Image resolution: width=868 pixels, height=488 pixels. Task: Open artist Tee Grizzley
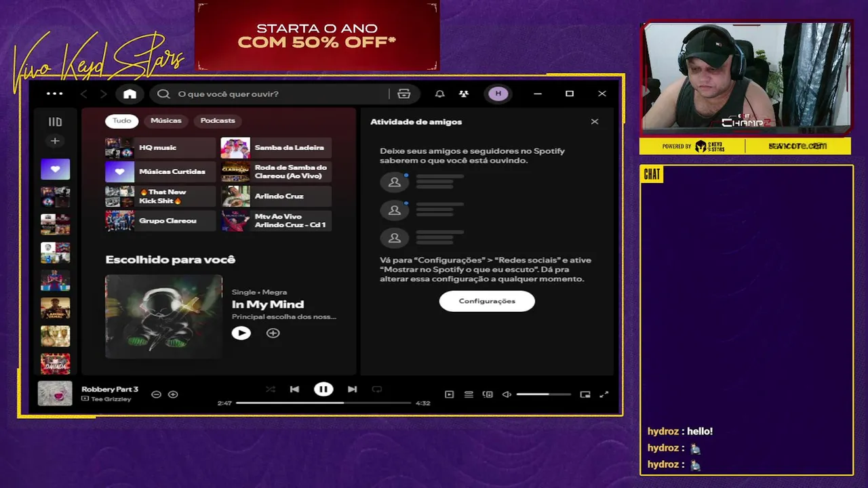(x=111, y=399)
